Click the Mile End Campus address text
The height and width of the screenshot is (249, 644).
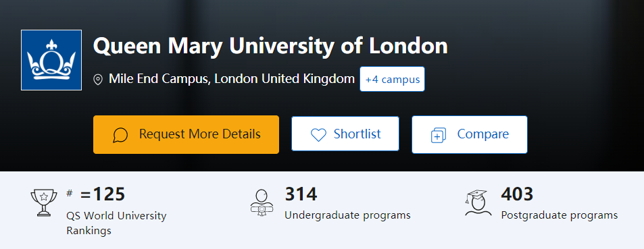(x=232, y=79)
